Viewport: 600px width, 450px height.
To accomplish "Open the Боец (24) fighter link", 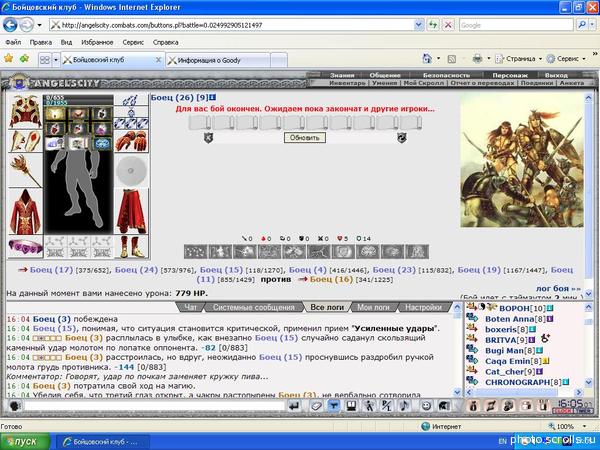I will click(136, 269).
